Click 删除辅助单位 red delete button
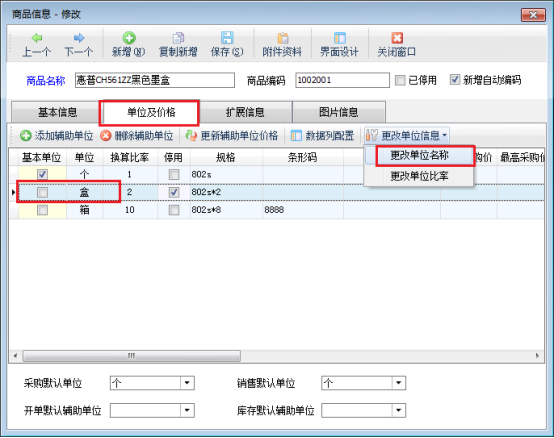 [x=137, y=136]
